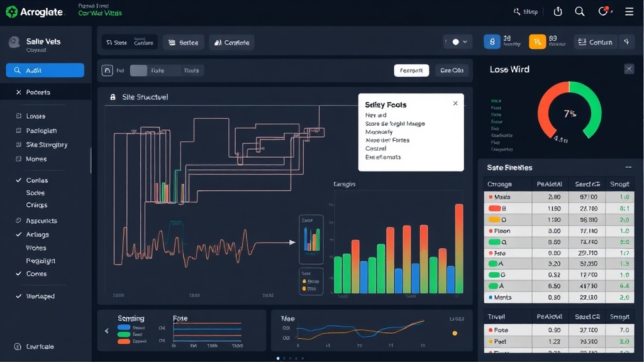
Task: Select the Conflote tab
Action: tap(231, 42)
